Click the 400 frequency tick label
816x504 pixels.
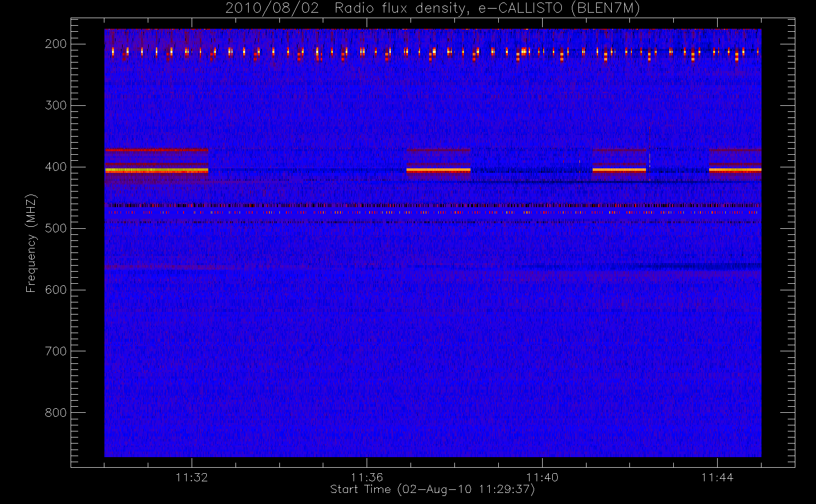56,167
